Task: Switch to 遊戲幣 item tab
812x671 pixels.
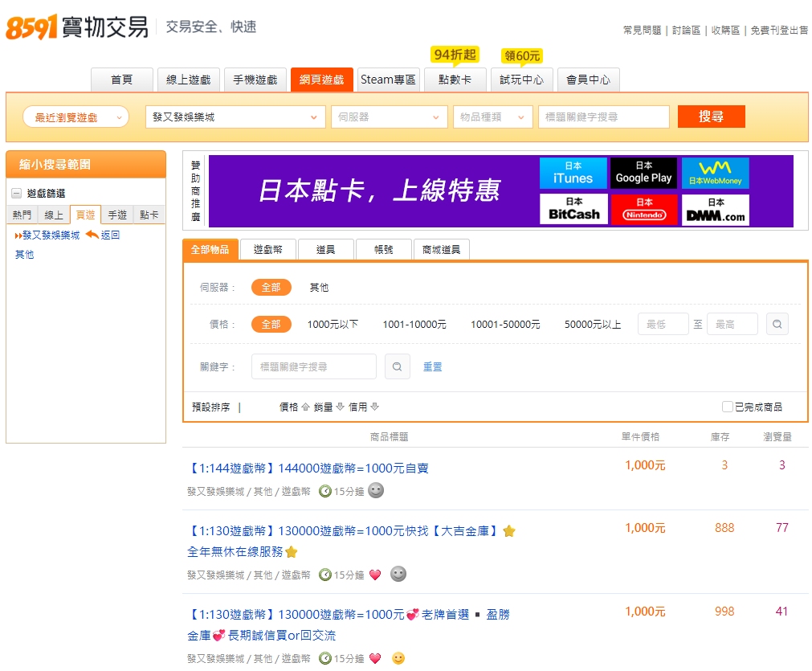Action: pos(268,249)
